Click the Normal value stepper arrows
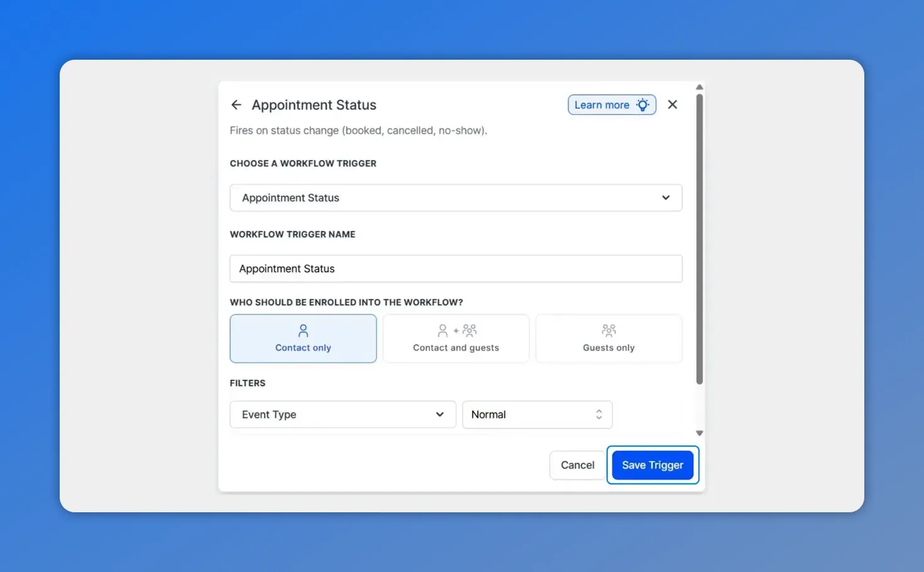Image resolution: width=924 pixels, height=572 pixels. (598, 414)
